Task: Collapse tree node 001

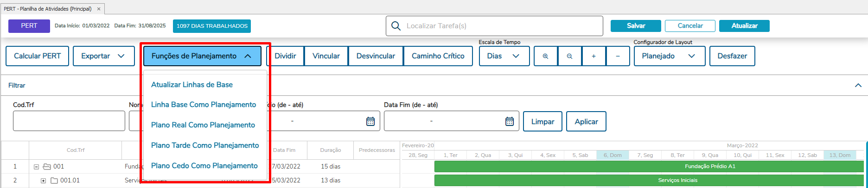Action: (36, 167)
